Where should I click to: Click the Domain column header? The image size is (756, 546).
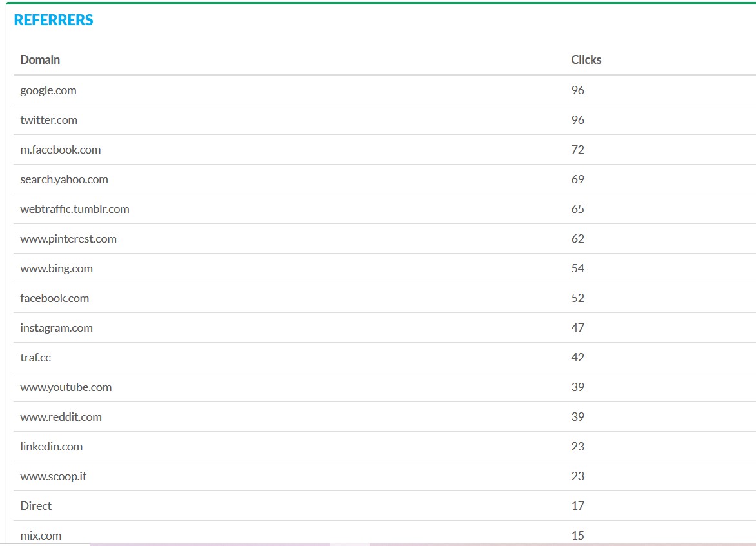40,59
